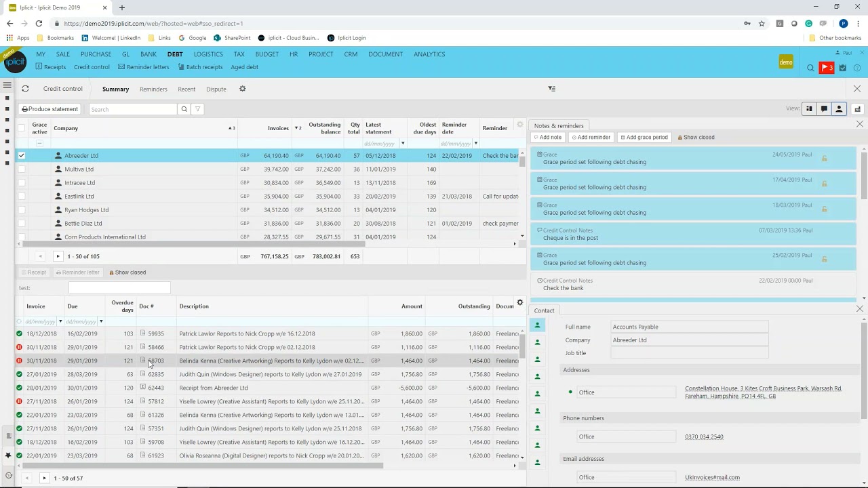This screenshot has width=868, height=488.
Task: Open the settings gear beside the Dispute tab
Action: tap(242, 89)
